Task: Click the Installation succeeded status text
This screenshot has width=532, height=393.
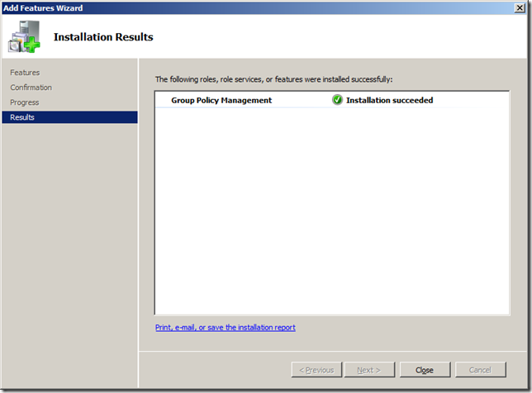Action: tap(389, 101)
